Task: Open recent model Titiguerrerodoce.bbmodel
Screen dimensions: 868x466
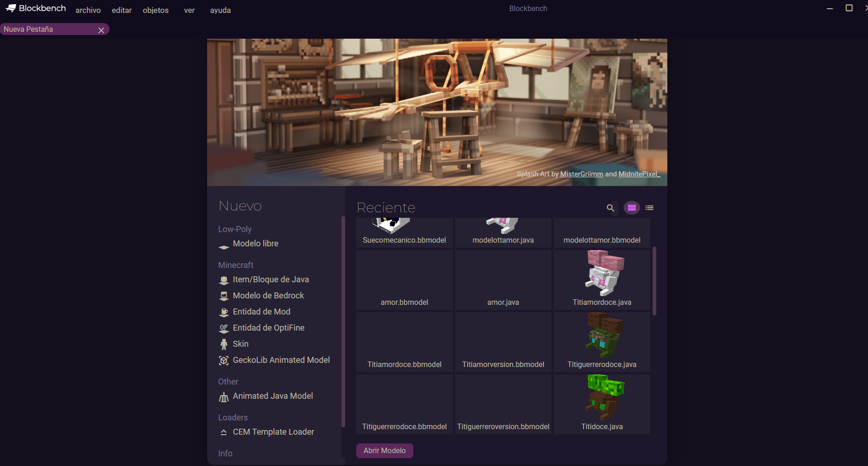Action: tap(405, 404)
